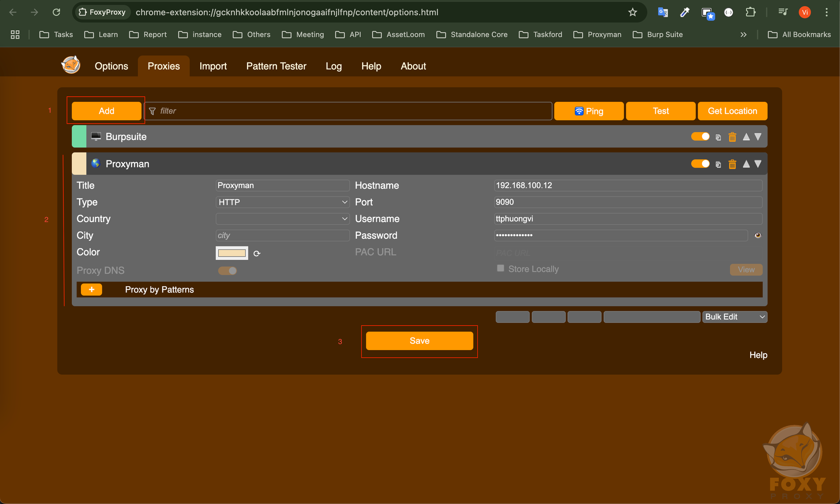
Task: Switch to the Log tab
Action: (333, 66)
